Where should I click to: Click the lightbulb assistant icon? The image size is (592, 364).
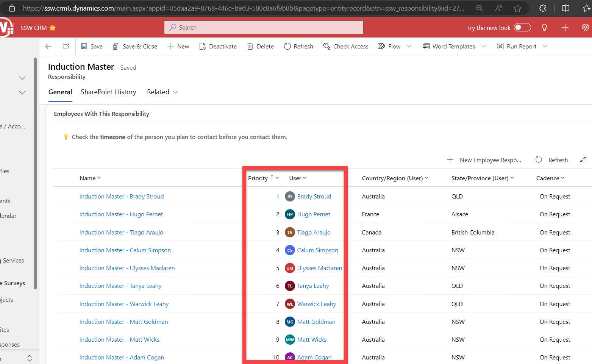(x=544, y=27)
